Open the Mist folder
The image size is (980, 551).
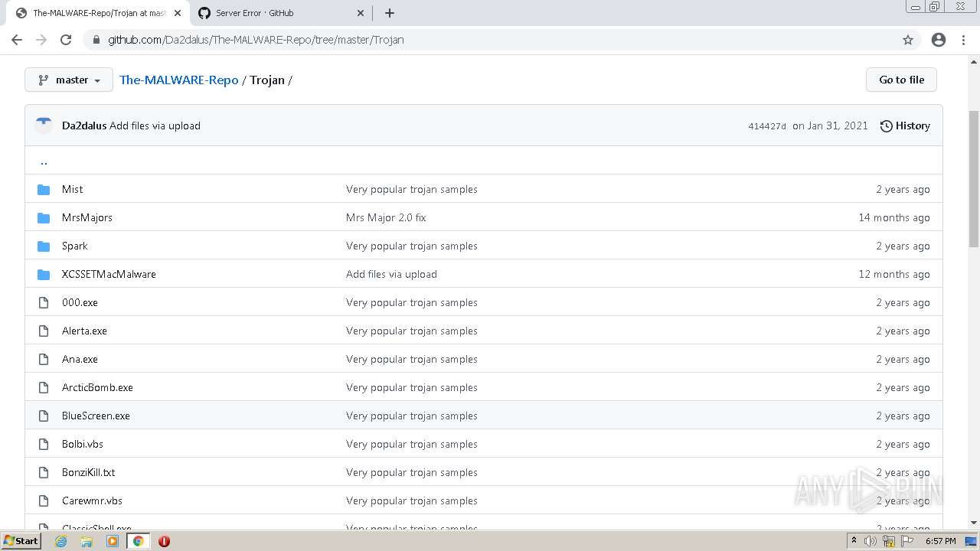coord(73,189)
